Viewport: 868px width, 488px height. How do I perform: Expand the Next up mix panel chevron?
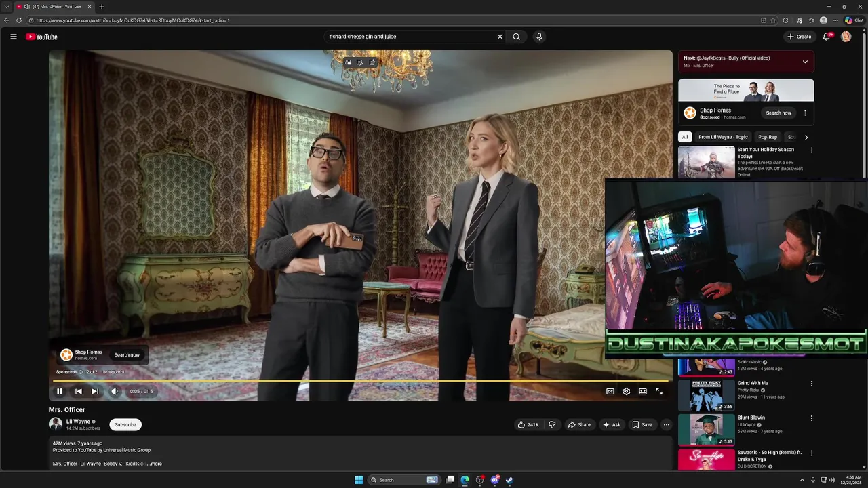pos(805,62)
